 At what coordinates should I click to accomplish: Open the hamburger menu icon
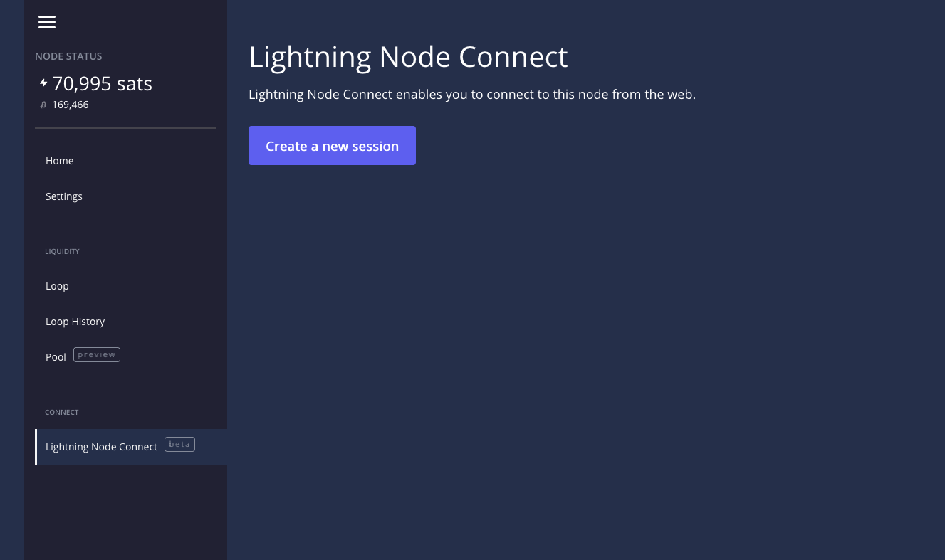click(x=47, y=22)
